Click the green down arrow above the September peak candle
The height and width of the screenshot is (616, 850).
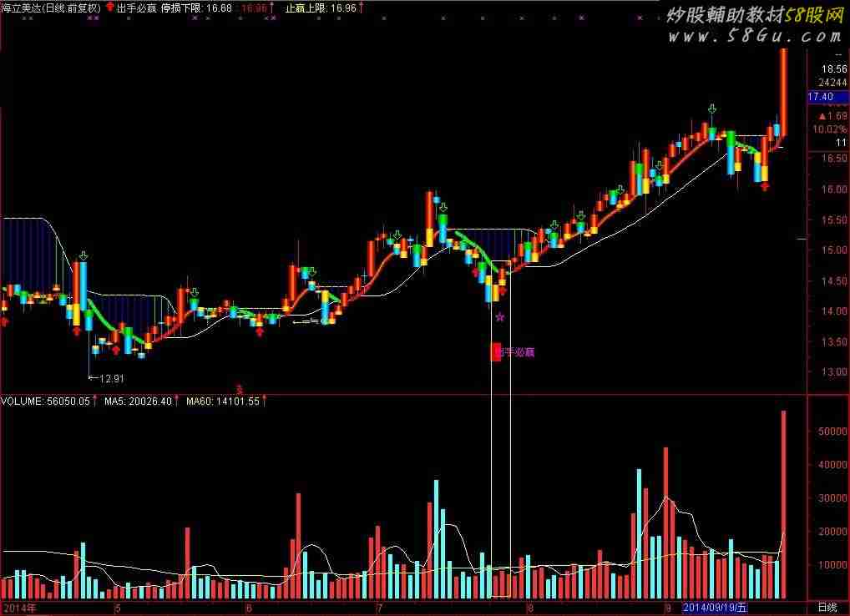click(x=712, y=109)
